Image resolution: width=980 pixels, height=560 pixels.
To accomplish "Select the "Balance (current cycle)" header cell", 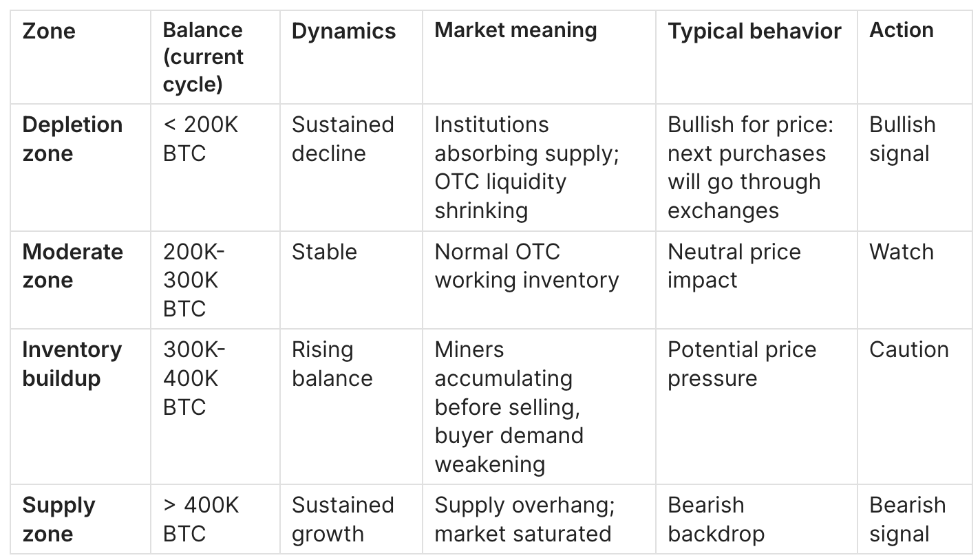I will pyautogui.click(x=203, y=57).
